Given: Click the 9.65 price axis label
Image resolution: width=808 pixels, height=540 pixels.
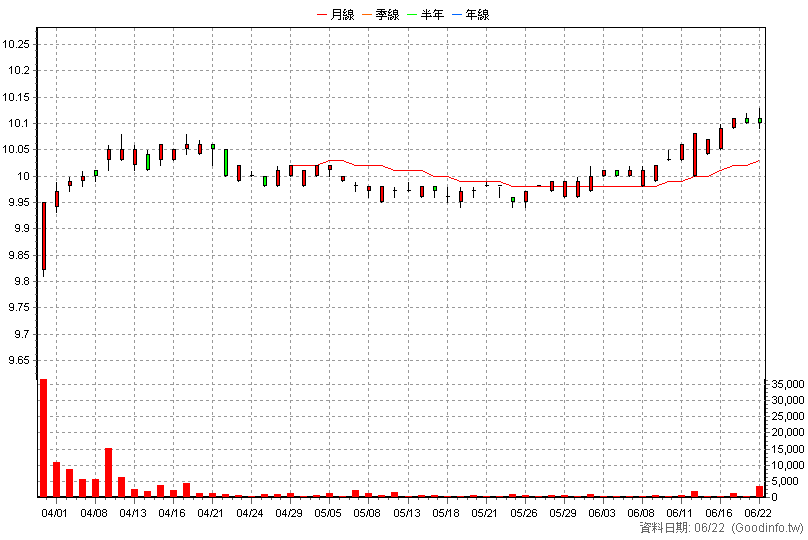Looking at the screenshot, I should pos(20,360).
